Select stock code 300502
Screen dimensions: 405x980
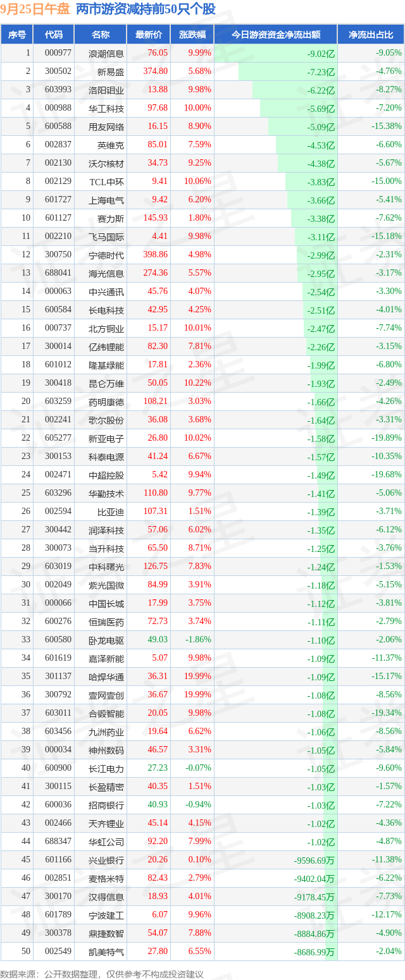(x=58, y=71)
